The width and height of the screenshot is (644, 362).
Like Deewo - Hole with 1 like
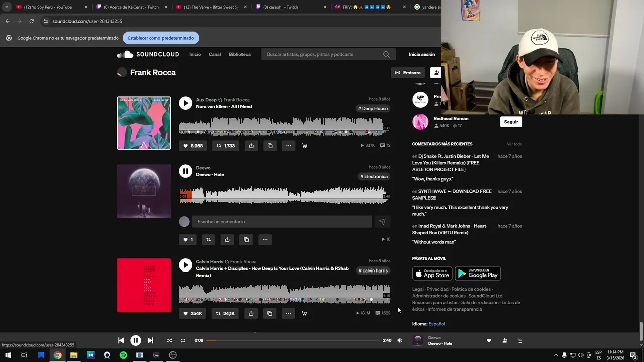tap(187, 240)
